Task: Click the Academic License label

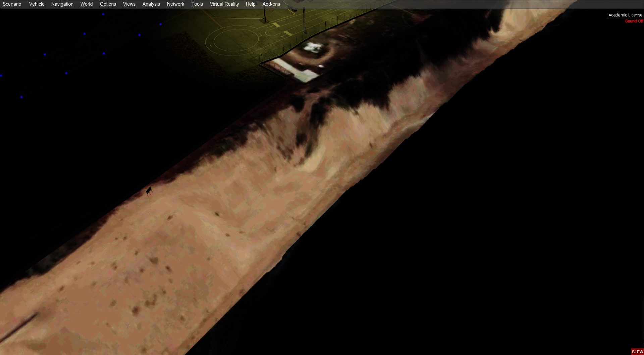Action: pos(625,15)
